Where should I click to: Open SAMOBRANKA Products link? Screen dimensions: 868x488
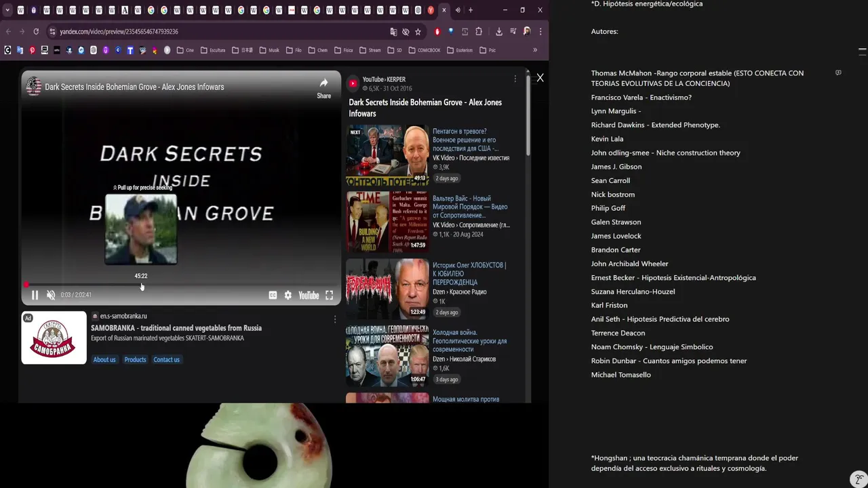[x=135, y=360]
